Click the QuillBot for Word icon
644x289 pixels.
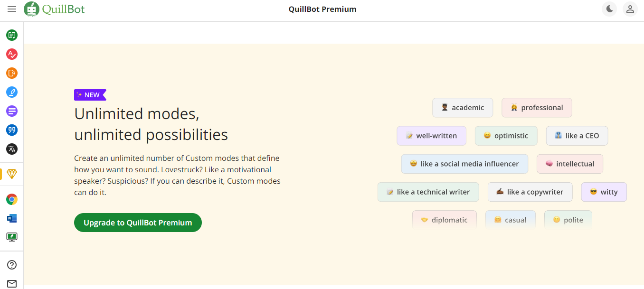[11, 218]
